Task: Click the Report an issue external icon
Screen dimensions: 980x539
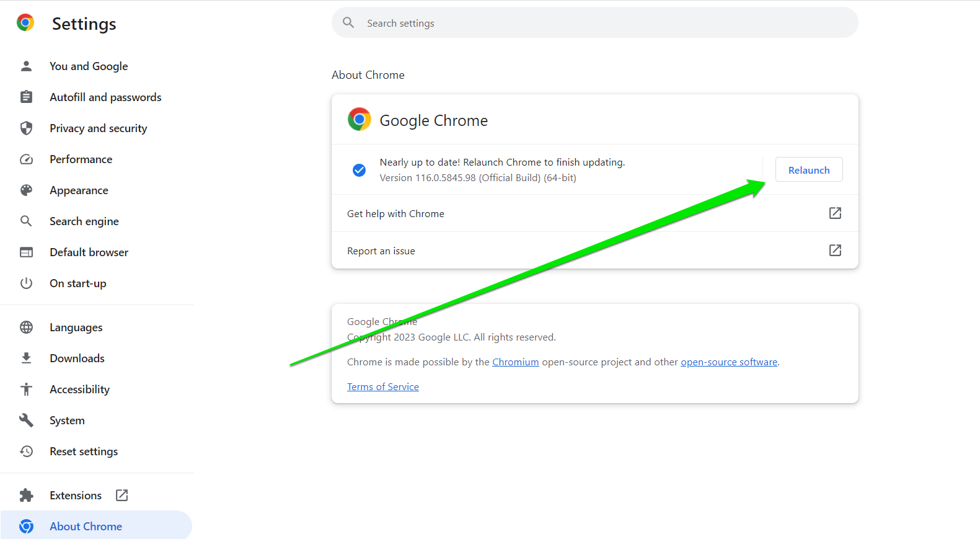Action: coord(835,251)
